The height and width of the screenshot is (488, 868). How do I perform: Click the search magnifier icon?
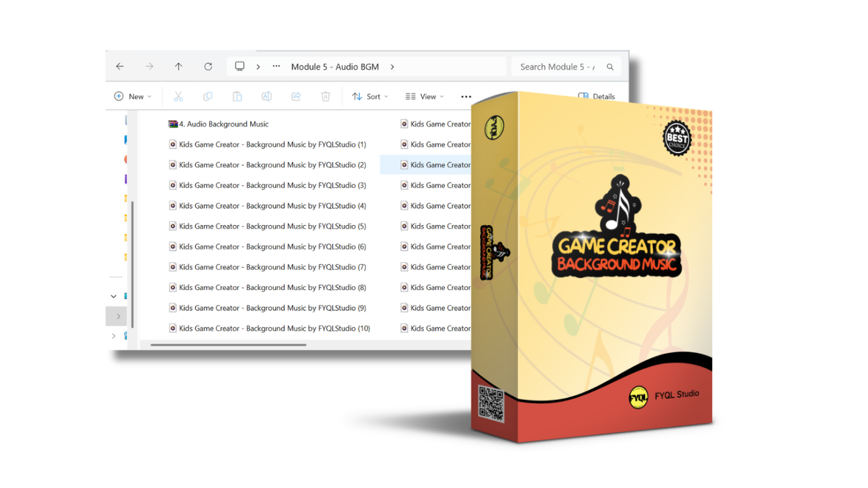coord(610,67)
